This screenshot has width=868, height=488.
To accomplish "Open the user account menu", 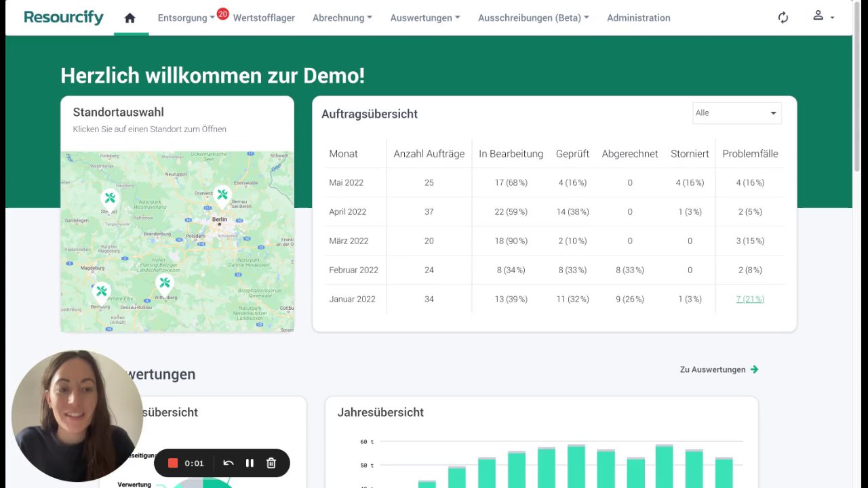I will tap(823, 16).
